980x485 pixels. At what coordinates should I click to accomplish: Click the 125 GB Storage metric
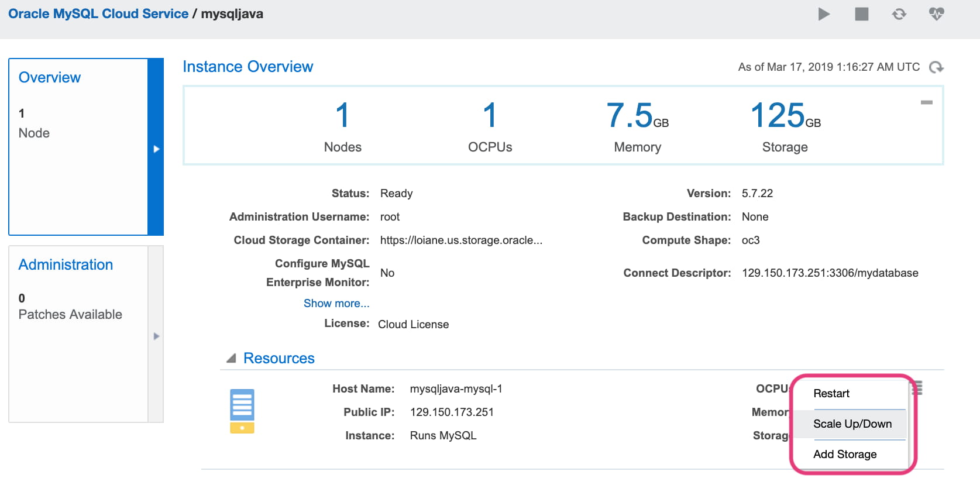785,127
